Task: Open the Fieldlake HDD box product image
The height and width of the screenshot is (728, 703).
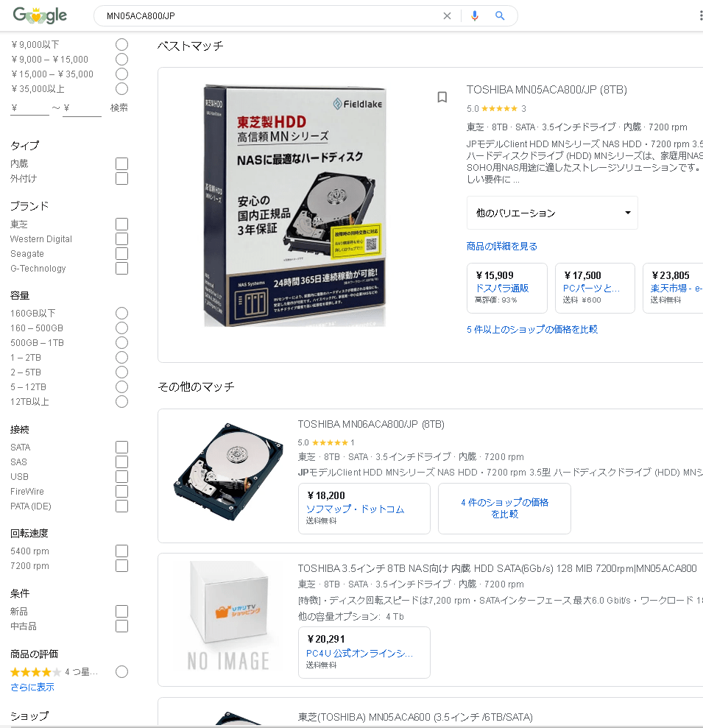Action: pyautogui.click(x=295, y=205)
